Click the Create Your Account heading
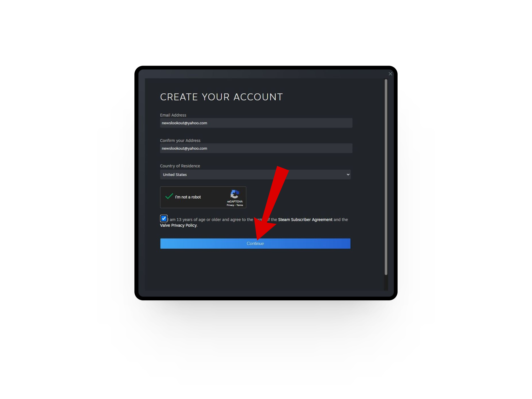532x399 pixels. [x=221, y=97]
